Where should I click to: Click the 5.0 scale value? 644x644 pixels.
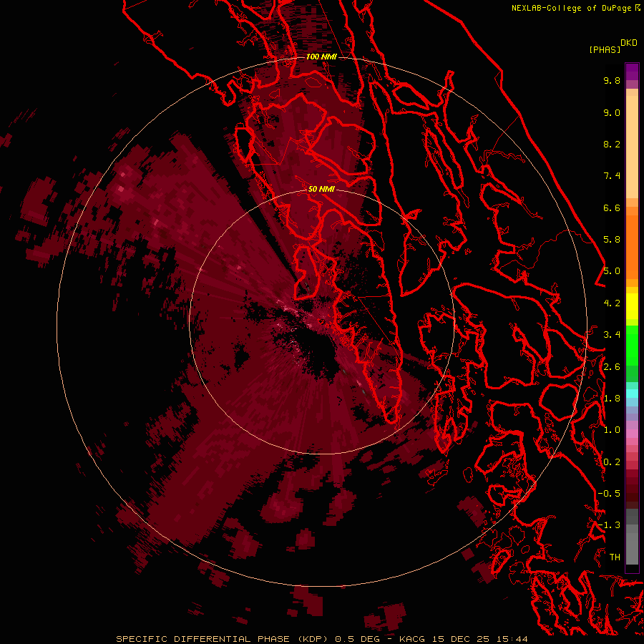pyautogui.click(x=612, y=271)
